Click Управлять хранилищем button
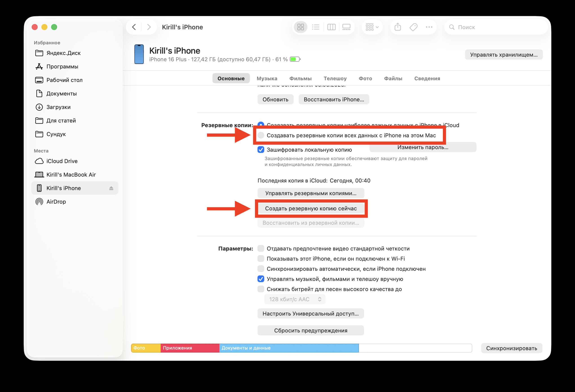 pos(504,55)
